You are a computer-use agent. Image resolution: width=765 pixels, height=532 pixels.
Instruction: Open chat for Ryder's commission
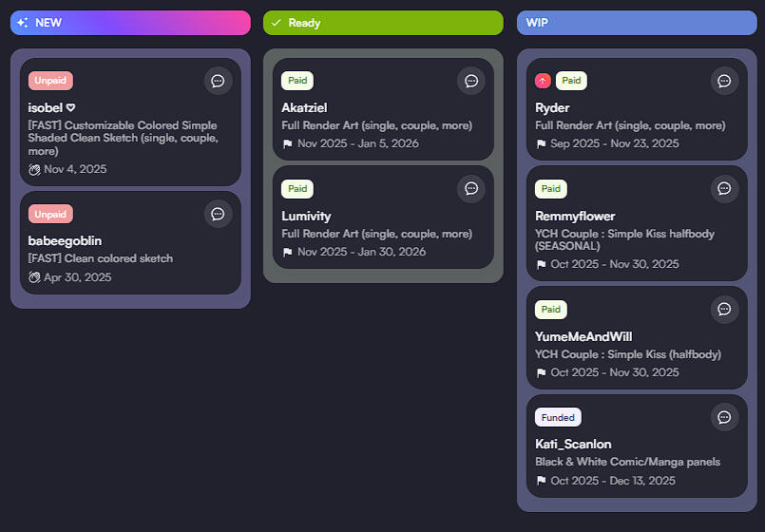pyautogui.click(x=724, y=81)
